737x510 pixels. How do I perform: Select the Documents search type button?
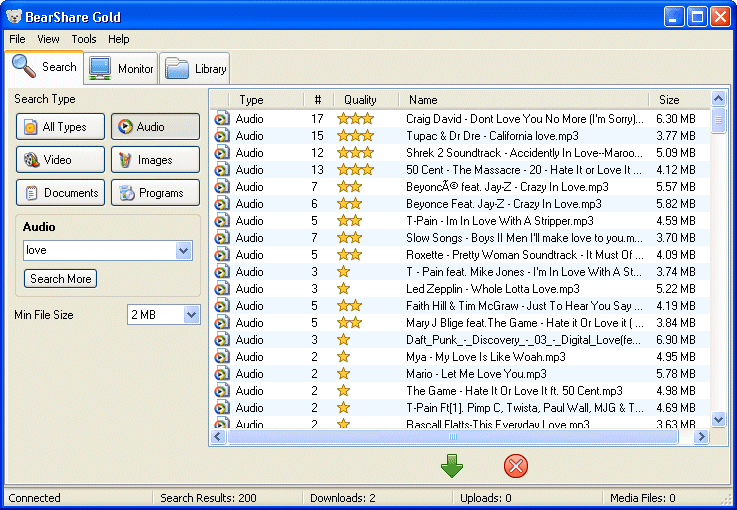[x=60, y=193]
